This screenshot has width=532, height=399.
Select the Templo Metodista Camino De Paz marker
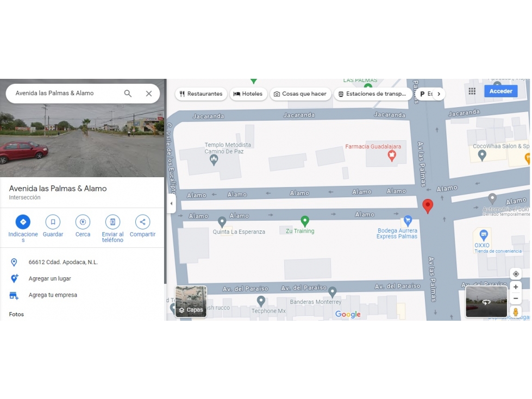(214, 159)
